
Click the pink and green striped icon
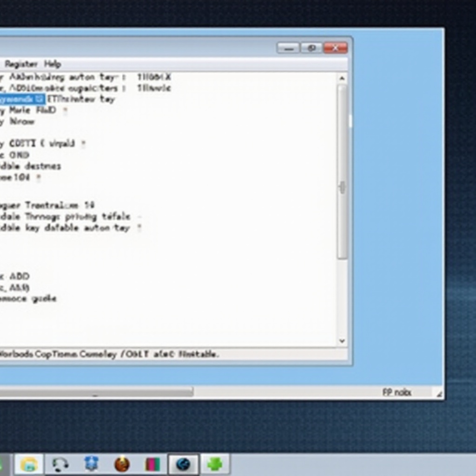(152, 464)
